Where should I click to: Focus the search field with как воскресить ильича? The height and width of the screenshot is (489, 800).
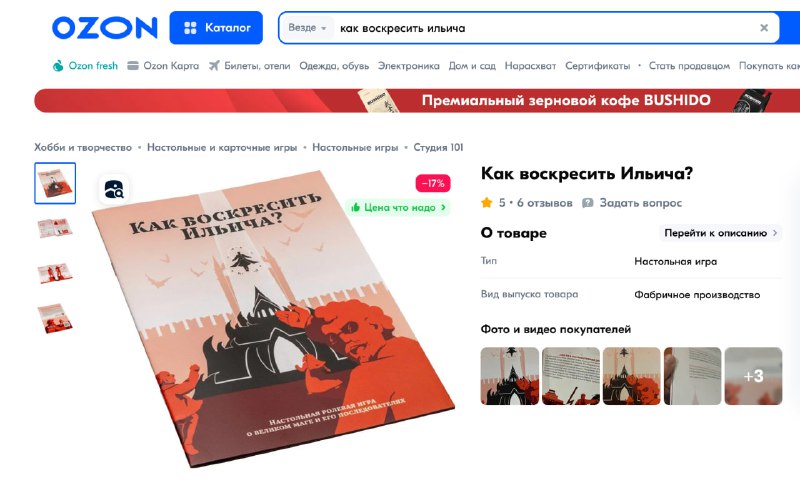coord(543,28)
